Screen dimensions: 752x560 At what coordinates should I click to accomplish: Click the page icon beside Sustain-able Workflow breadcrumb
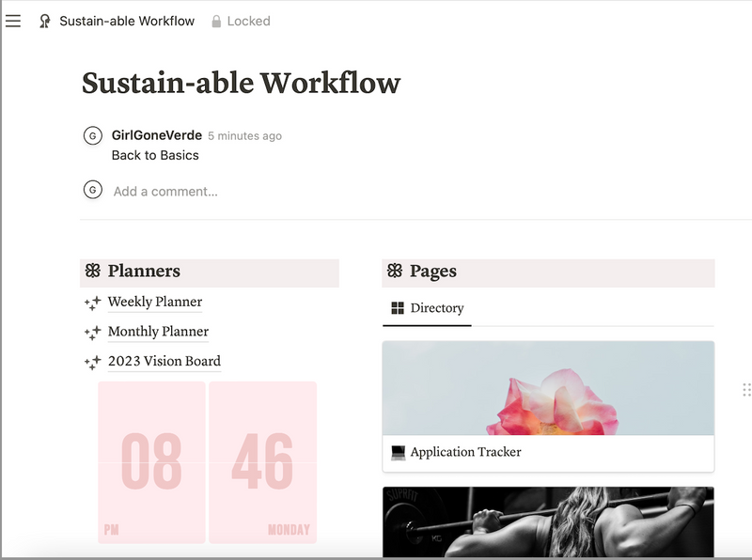click(44, 21)
